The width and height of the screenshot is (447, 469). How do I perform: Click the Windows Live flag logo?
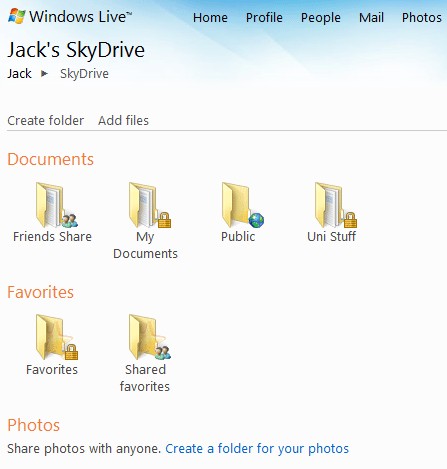[17, 16]
